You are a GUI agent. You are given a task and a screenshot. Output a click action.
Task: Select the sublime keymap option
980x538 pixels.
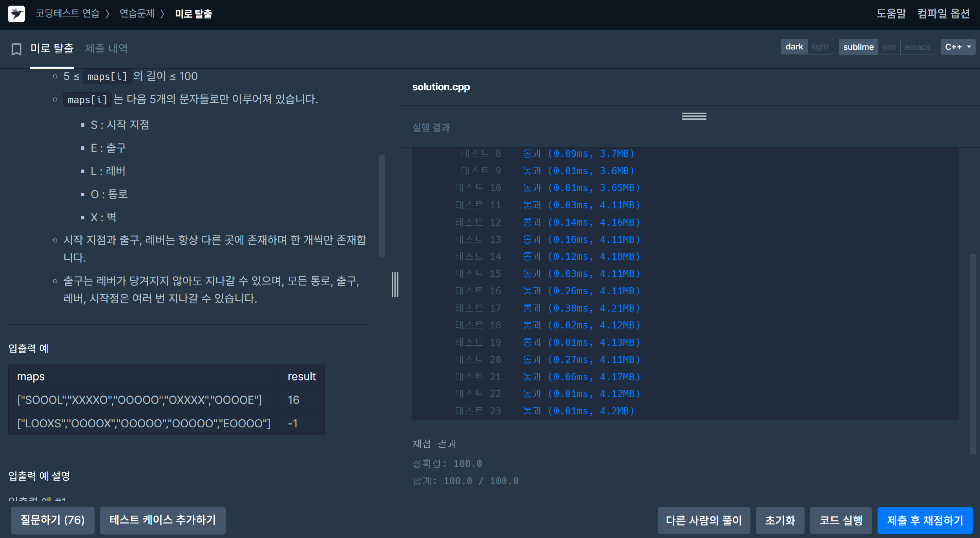click(858, 47)
